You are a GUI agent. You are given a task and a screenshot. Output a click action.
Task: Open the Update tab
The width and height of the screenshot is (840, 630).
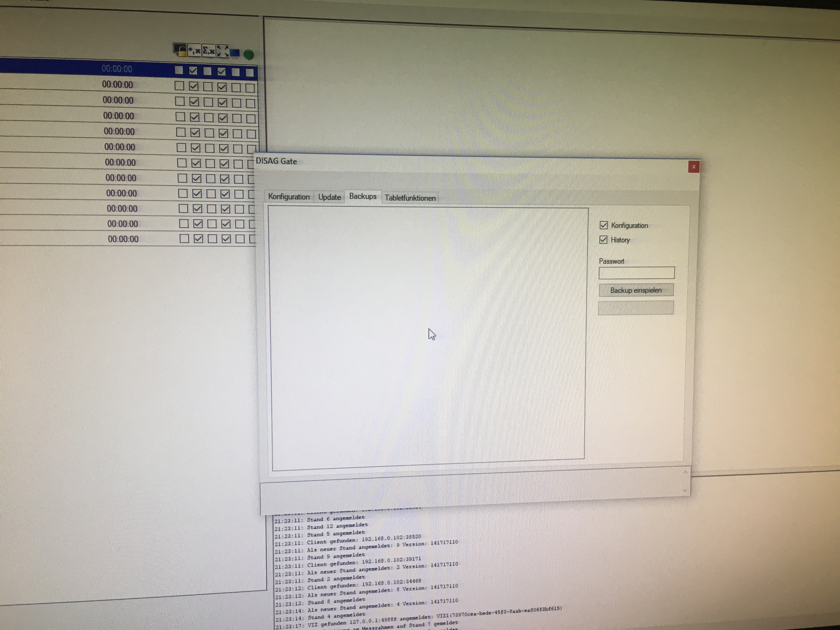329,197
